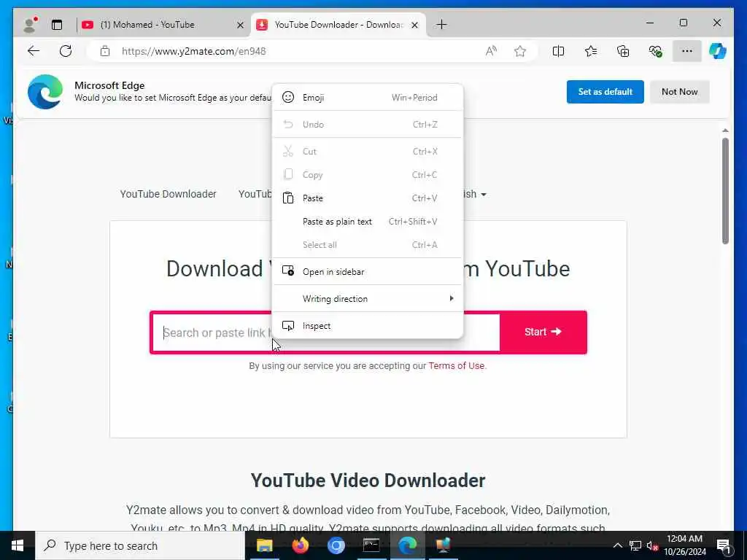The height and width of the screenshot is (560, 747).
Task: Open Browser essentials heart icon
Action: click(656, 51)
